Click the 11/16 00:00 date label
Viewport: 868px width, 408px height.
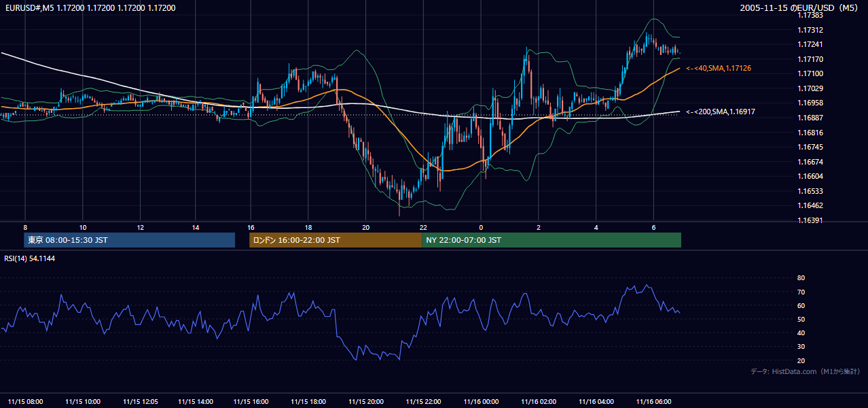[482, 401]
